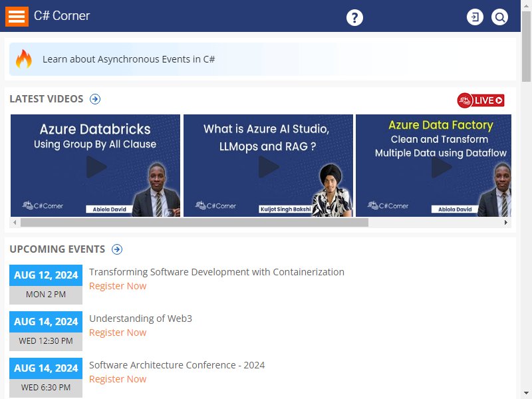Open Understanding of Web3 event
This screenshot has height=399, width=532.
(140, 319)
